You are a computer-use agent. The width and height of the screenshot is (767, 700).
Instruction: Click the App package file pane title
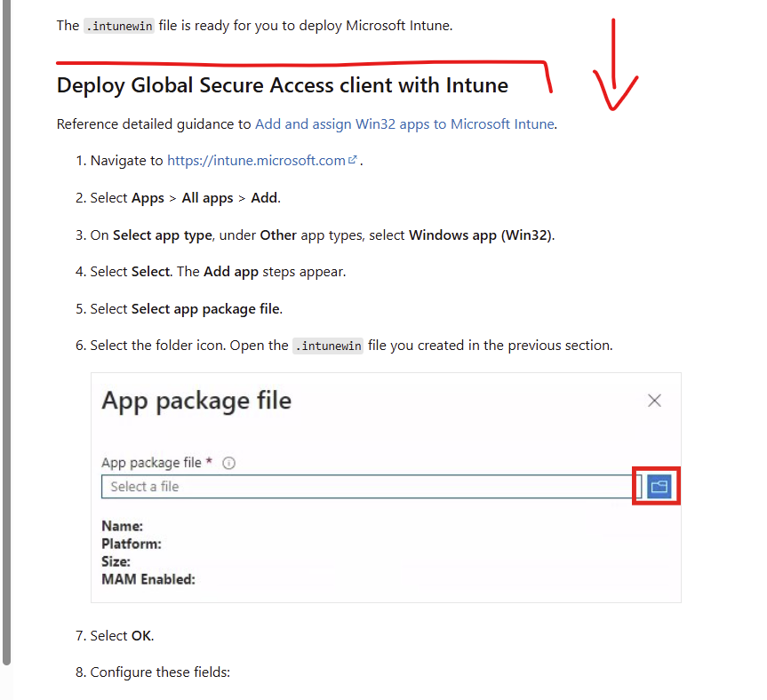[196, 401]
